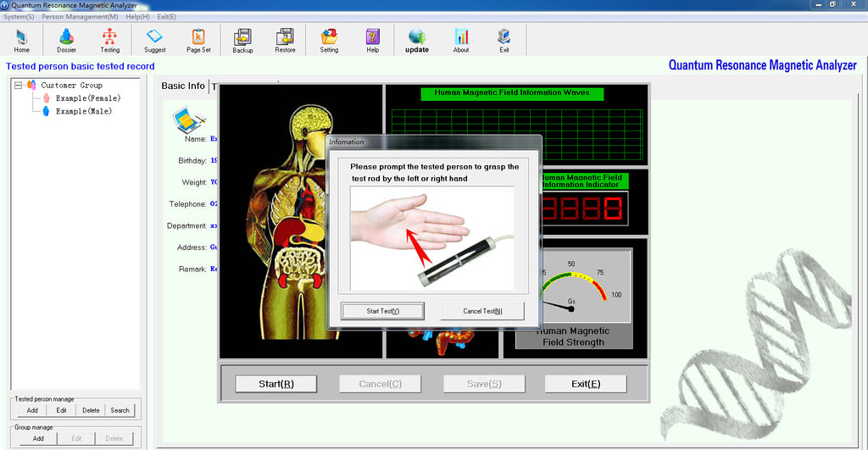This screenshot has width=868, height=450.
Task: Click the Gs field strength gauge
Action: coord(586,285)
